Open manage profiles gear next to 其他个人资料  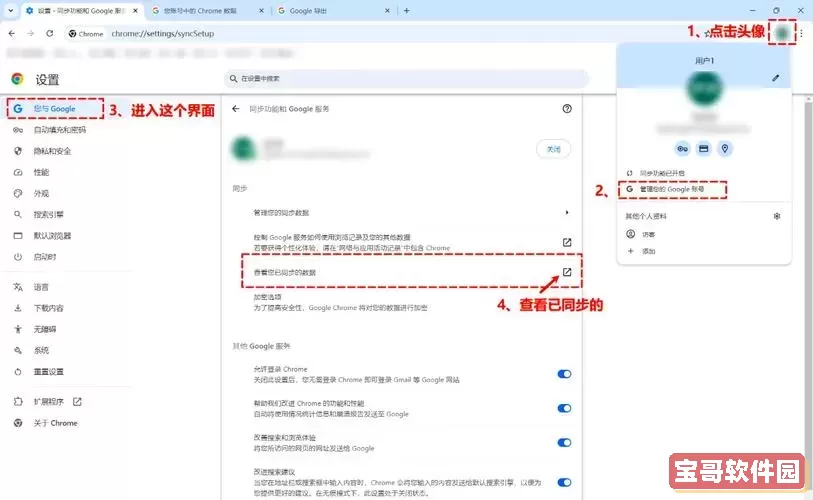(x=777, y=216)
